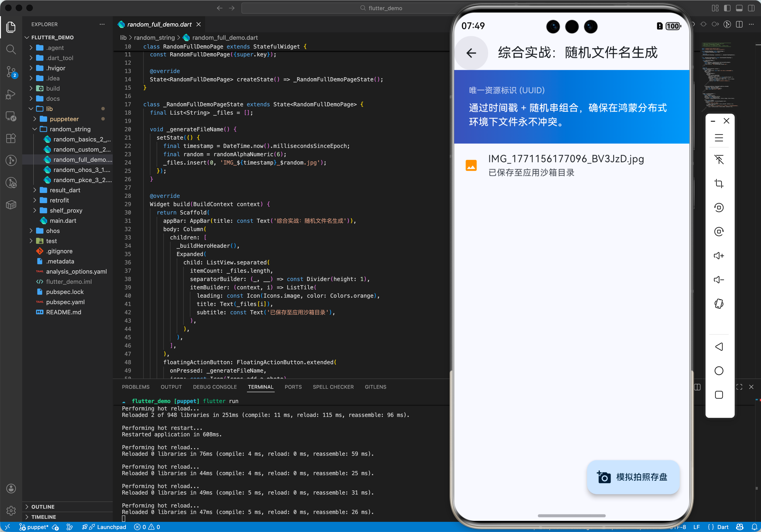Switch to the DEBUG CONSOLE tab

pos(215,387)
